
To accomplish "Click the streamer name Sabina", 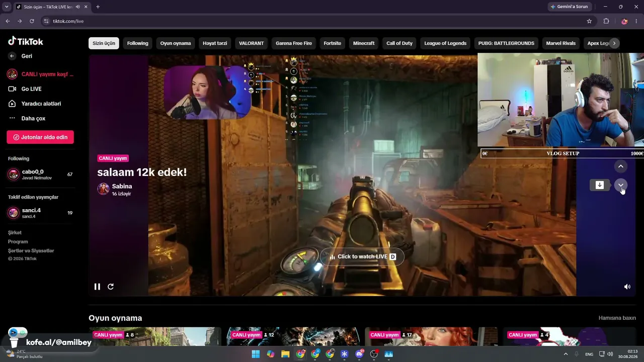I will [x=122, y=186].
